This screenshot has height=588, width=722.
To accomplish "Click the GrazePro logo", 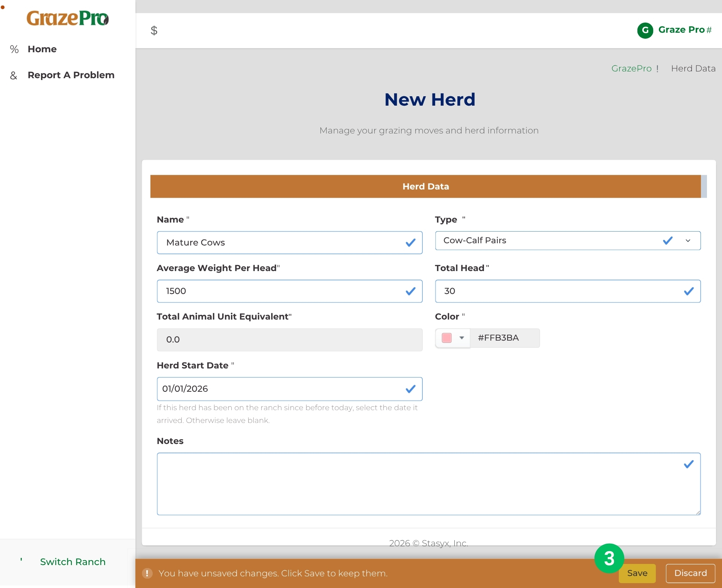I will point(68,18).
